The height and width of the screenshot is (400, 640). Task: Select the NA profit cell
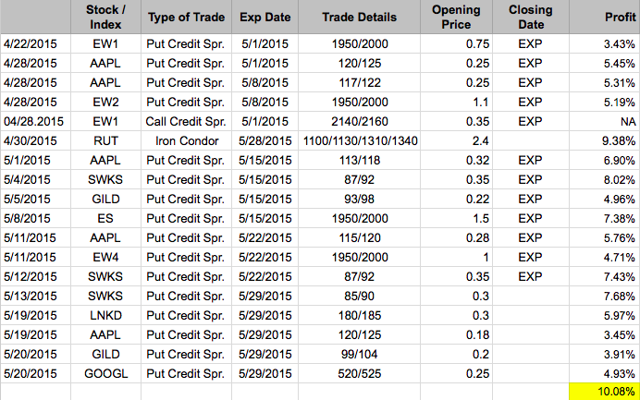604,122
